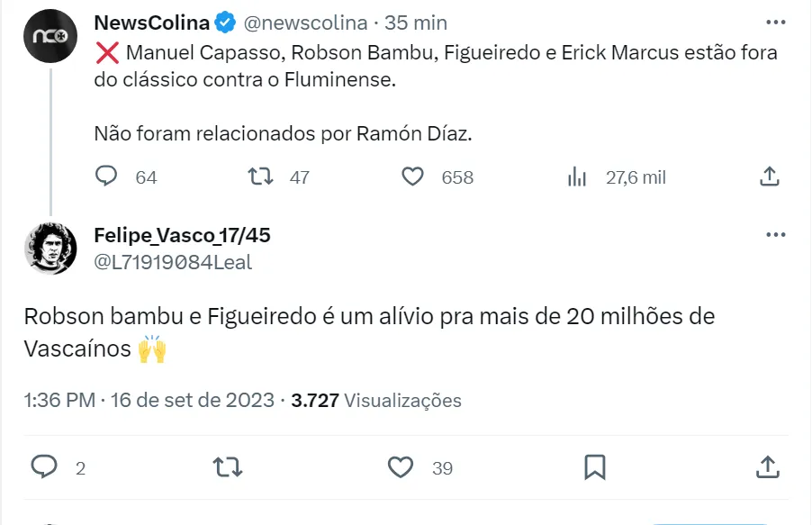Open more options for Felipe_Vasco tweet
The width and height of the screenshot is (812, 525).
point(774,235)
